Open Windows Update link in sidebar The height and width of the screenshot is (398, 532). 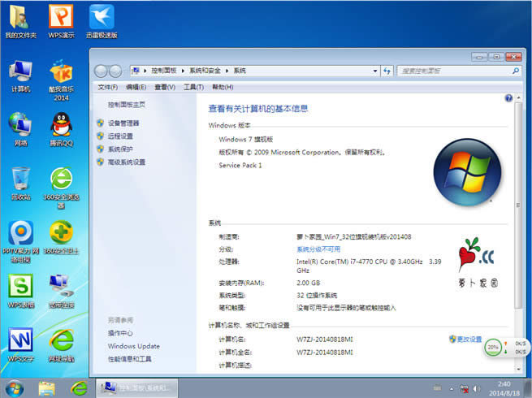(134, 346)
